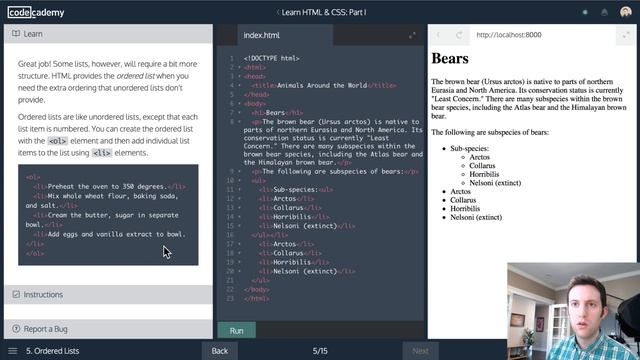Click the 5/15 progress indicator
The width and height of the screenshot is (640, 360).
pyautogui.click(x=320, y=351)
